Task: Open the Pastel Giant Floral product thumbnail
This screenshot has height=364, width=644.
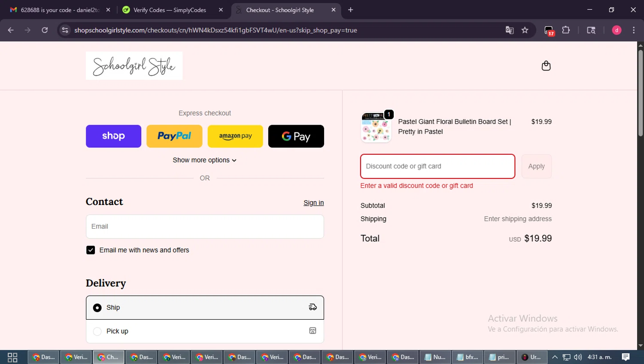Action: (x=376, y=127)
